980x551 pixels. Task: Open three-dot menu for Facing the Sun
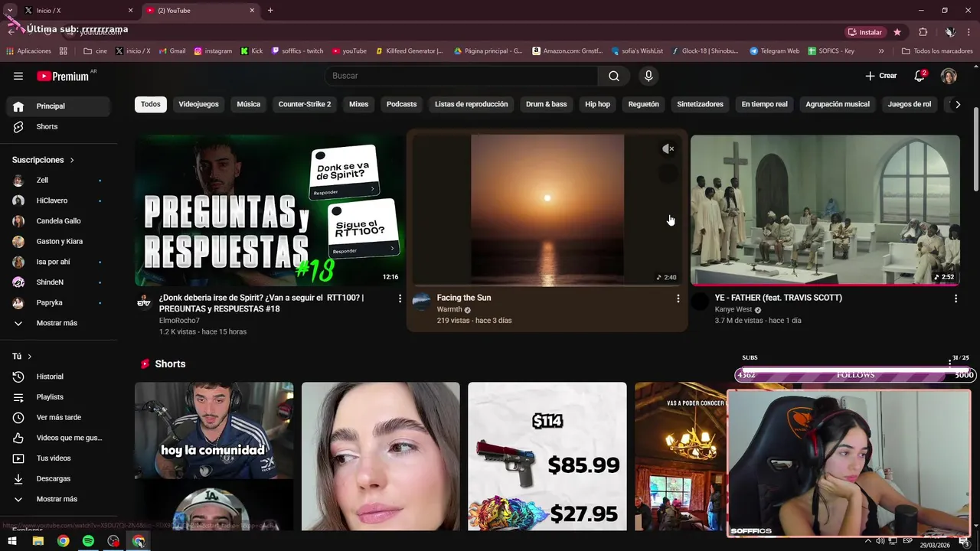678,298
